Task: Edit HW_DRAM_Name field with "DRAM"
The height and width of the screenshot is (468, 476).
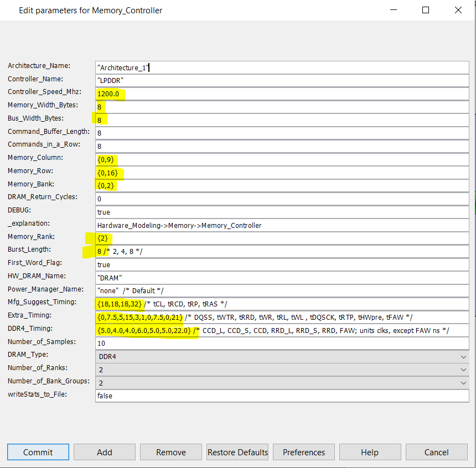Action: pos(282,278)
